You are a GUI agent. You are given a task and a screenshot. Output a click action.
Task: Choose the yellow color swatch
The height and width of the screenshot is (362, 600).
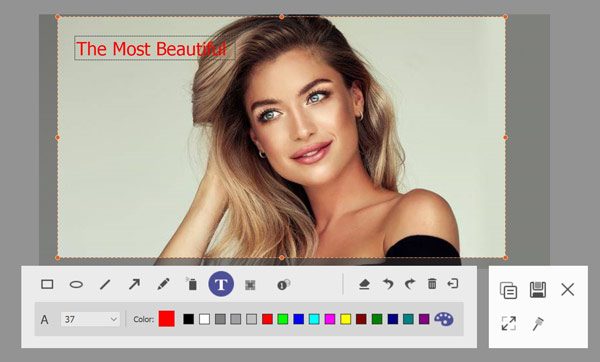346,319
